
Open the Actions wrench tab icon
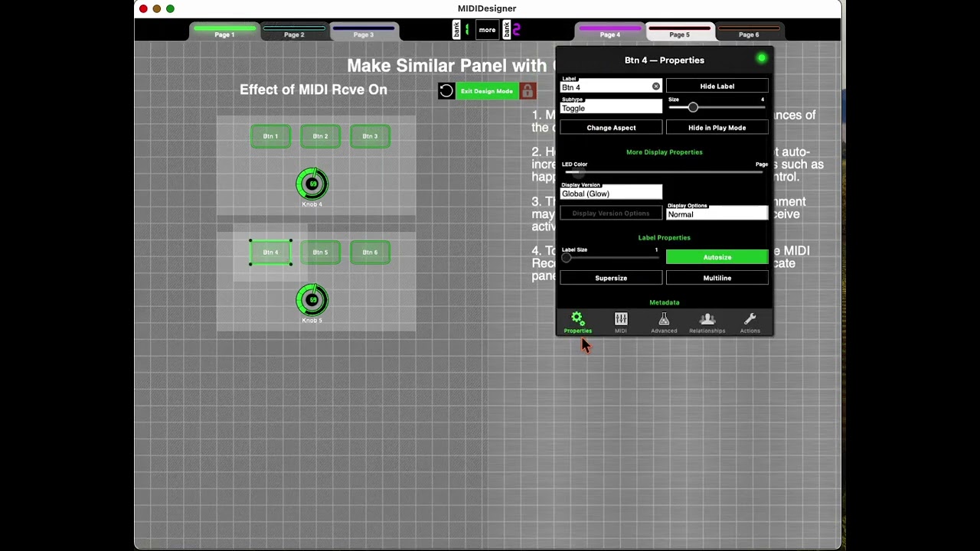750,322
